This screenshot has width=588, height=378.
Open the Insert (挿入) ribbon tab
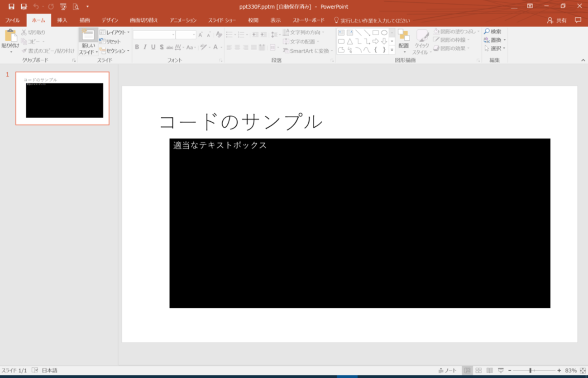(x=62, y=20)
